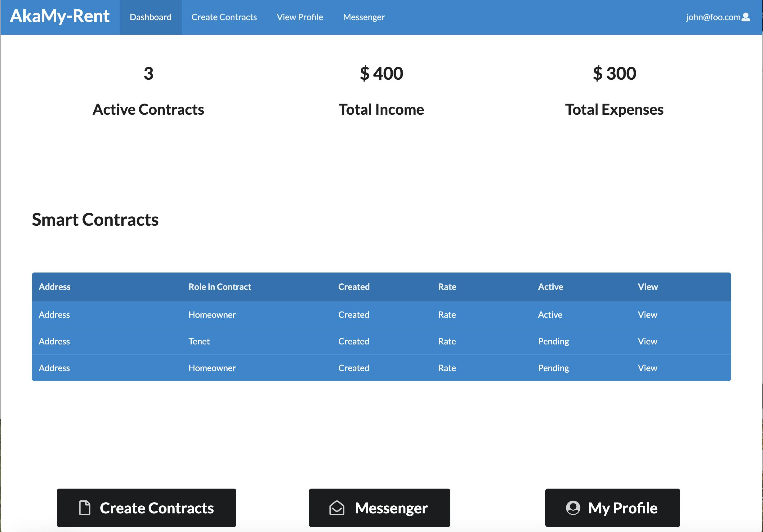Click the View column header

[x=648, y=286]
